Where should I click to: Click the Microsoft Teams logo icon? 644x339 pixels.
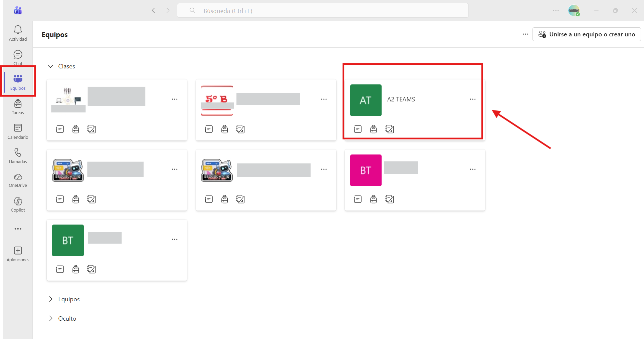[18, 11]
